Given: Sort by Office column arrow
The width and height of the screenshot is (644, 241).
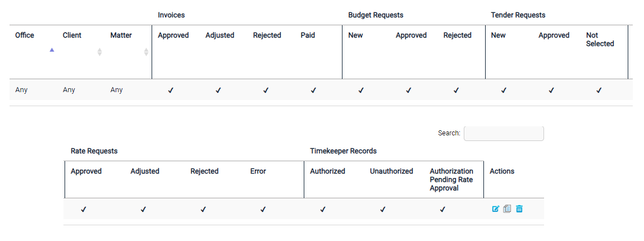Looking at the screenshot, I should tap(52, 50).
